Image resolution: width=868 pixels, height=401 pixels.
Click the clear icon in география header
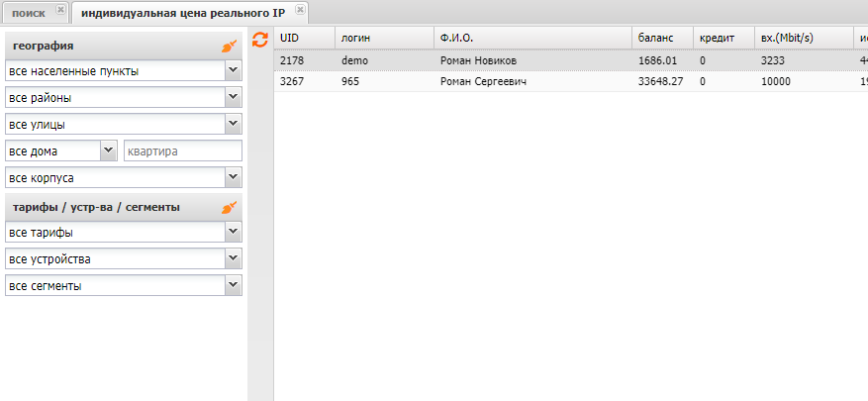pyautogui.click(x=229, y=47)
